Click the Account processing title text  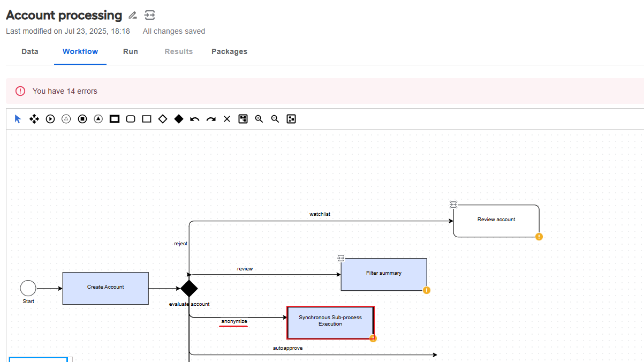[x=64, y=16]
